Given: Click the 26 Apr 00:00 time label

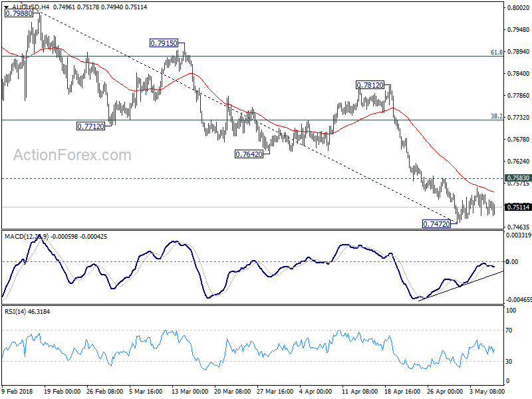Looking at the screenshot, I should (x=445, y=391).
